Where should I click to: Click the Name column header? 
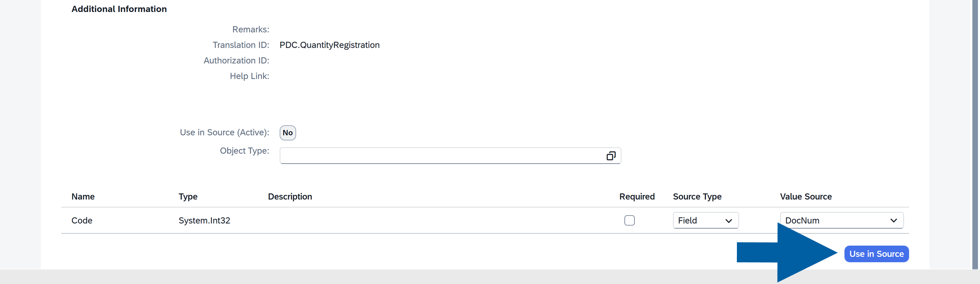pyautogui.click(x=83, y=197)
